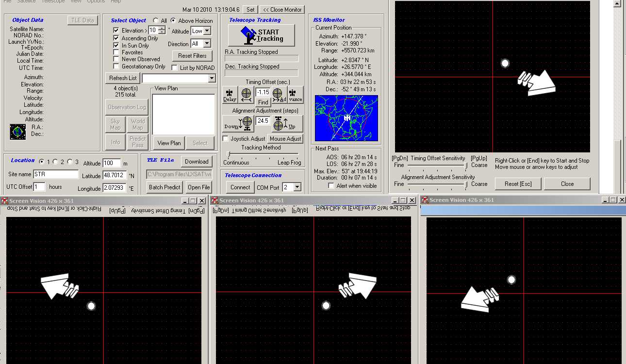Click Batch Predict
The width and height of the screenshot is (626, 364).
point(165,187)
